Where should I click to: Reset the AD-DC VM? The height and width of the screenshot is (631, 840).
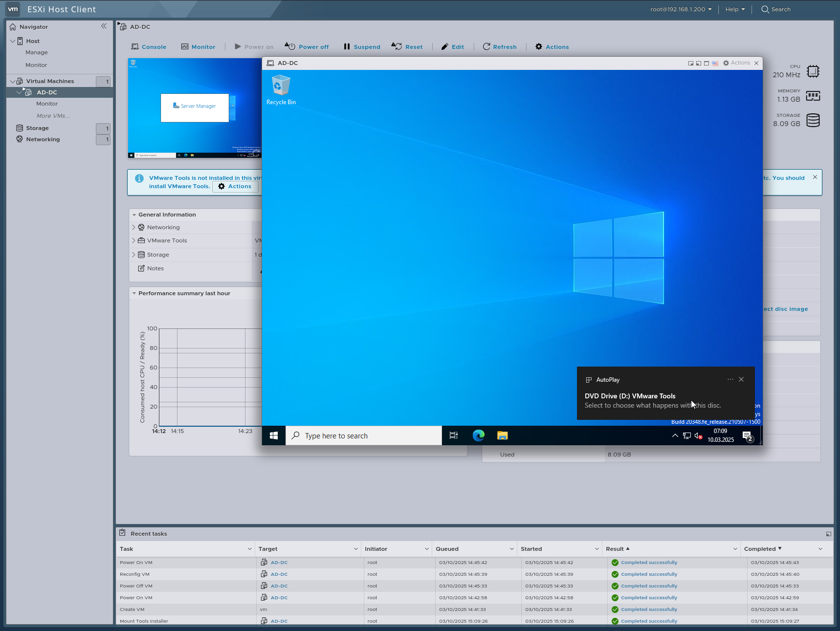tap(407, 46)
